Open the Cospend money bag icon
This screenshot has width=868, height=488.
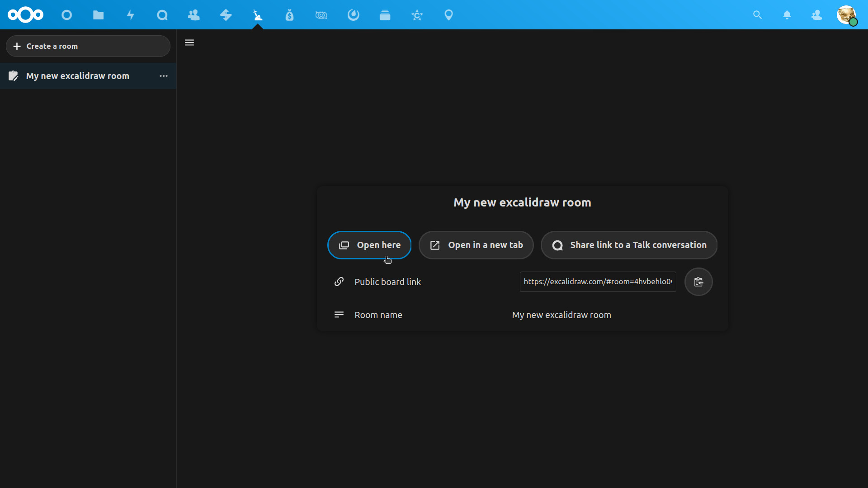[289, 15]
